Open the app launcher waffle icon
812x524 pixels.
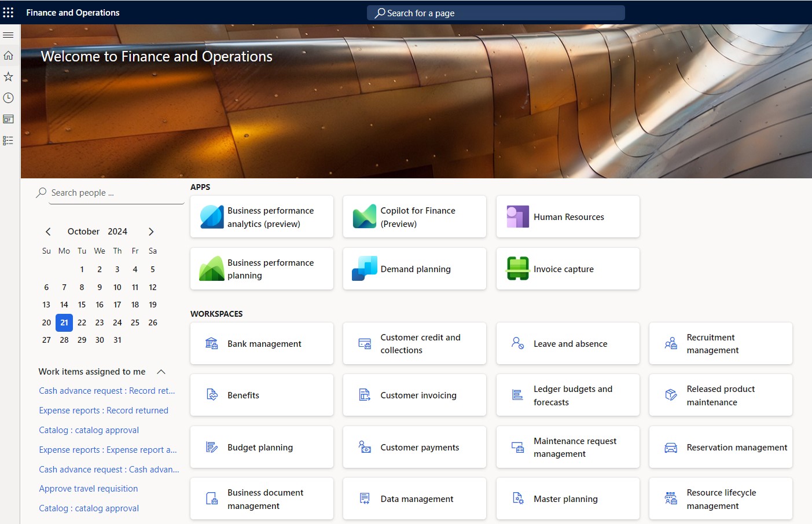8,12
